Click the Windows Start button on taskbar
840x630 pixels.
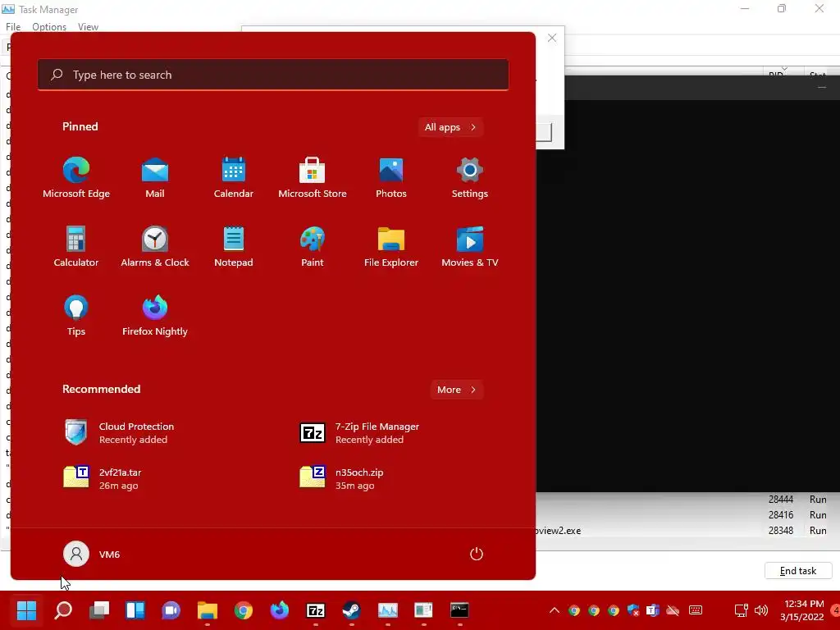click(x=26, y=610)
